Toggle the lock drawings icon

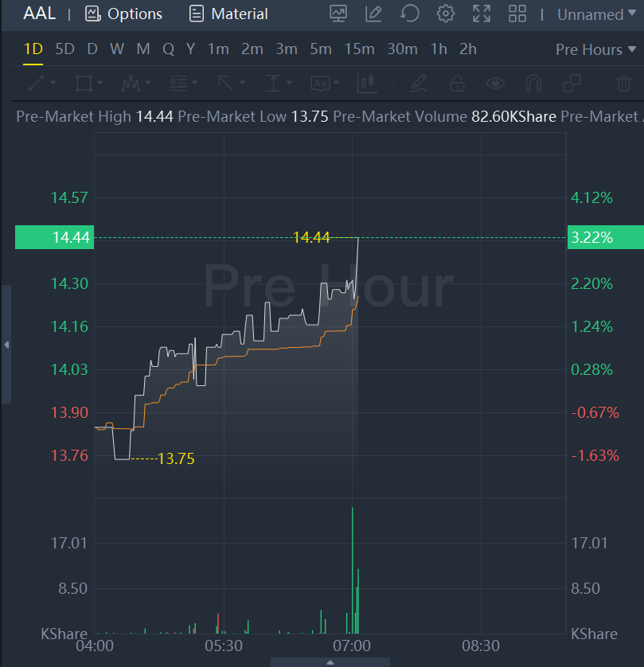[x=457, y=83]
